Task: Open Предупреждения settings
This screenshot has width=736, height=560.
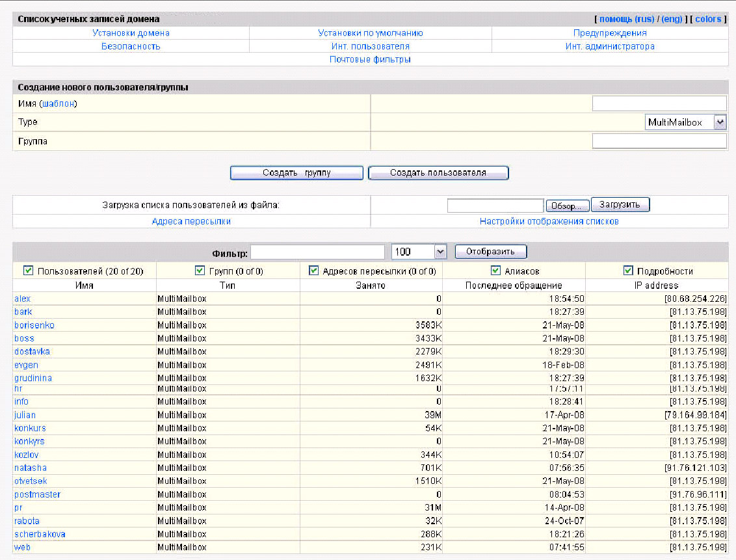Action: (610, 33)
